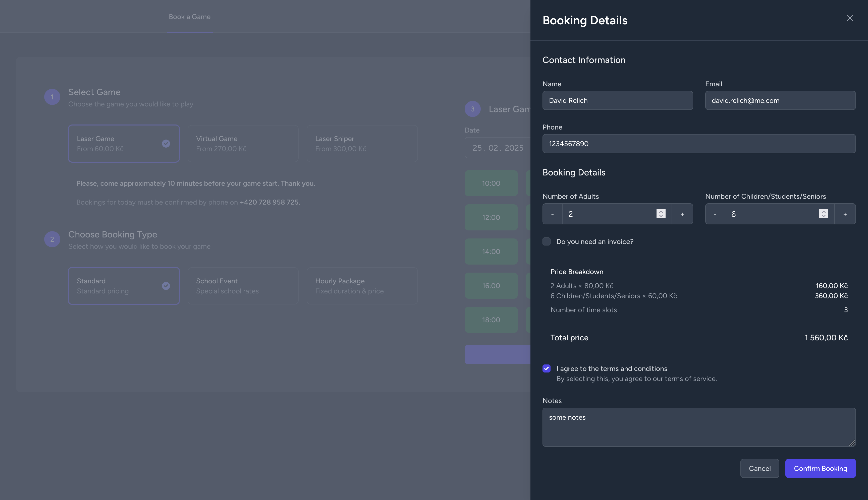Close the Booking Details panel

849,18
